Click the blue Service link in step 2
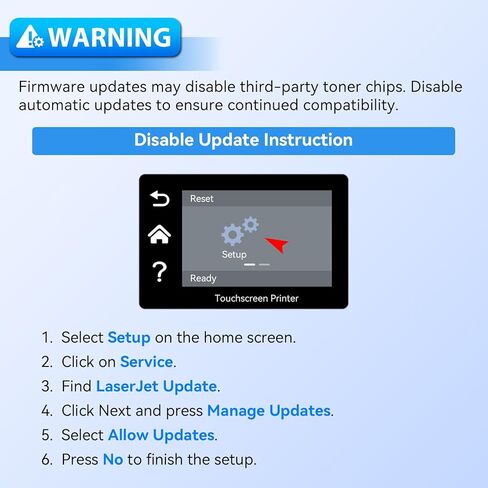This screenshot has height=488, width=488. coord(146,362)
